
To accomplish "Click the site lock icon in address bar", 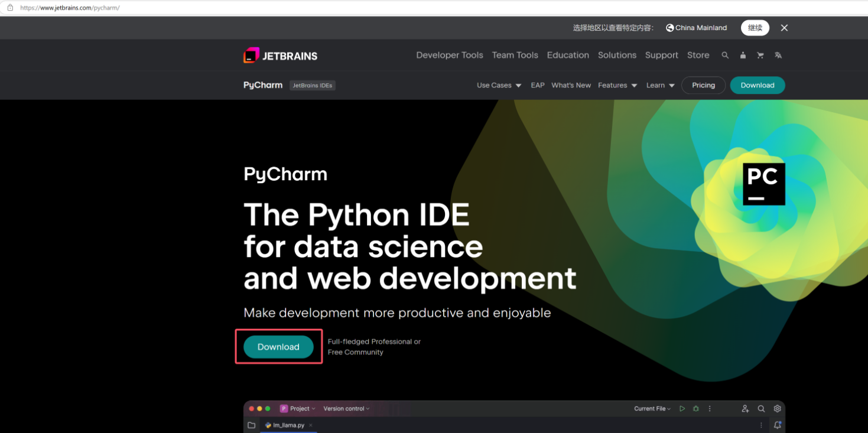I will (10, 8).
